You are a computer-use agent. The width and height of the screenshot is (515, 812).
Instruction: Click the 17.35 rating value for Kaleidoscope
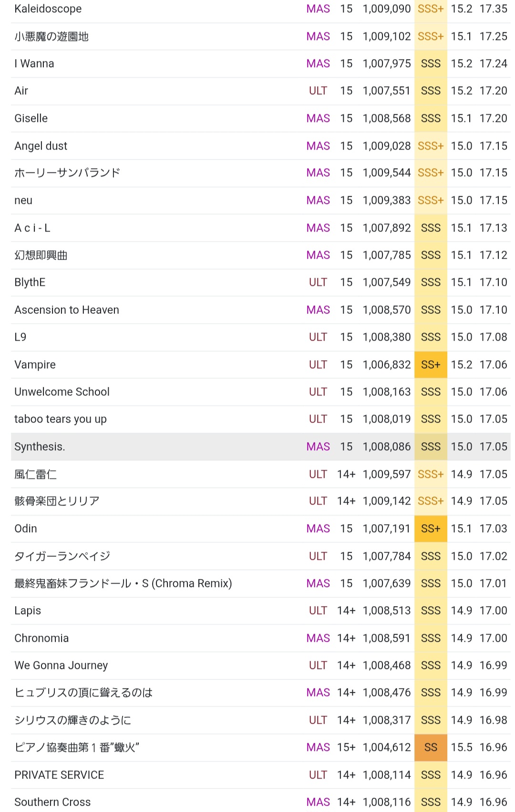tap(493, 9)
